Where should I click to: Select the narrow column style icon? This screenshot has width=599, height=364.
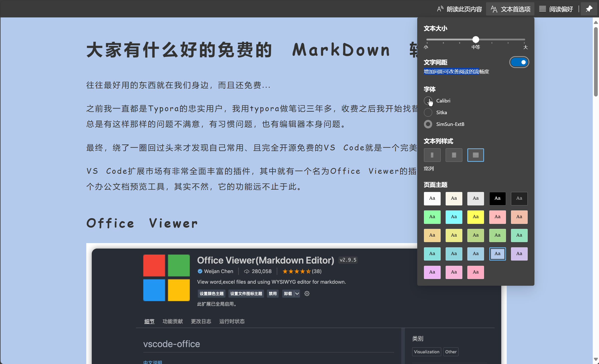click(432, 155)
